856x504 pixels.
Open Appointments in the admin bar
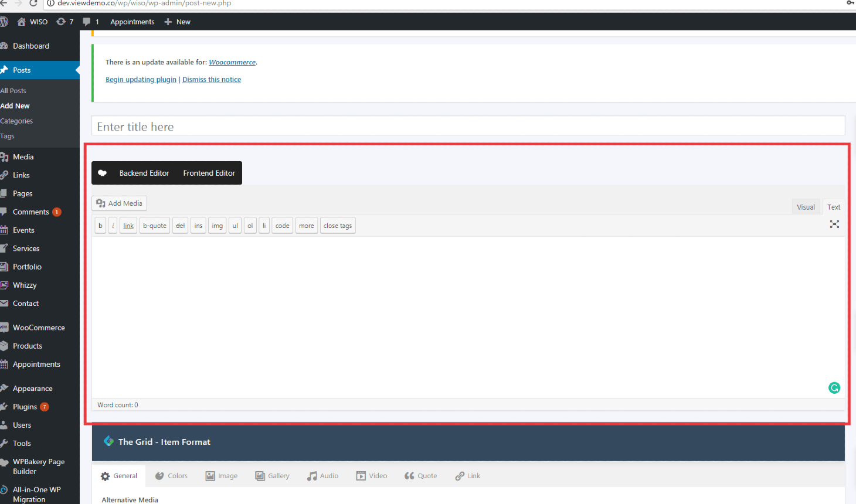point(133,22)
